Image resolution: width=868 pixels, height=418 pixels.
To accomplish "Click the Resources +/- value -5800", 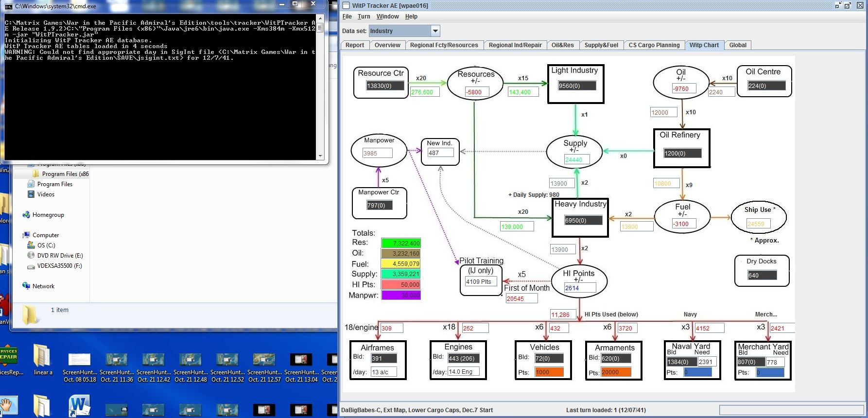I will [477, 92].
